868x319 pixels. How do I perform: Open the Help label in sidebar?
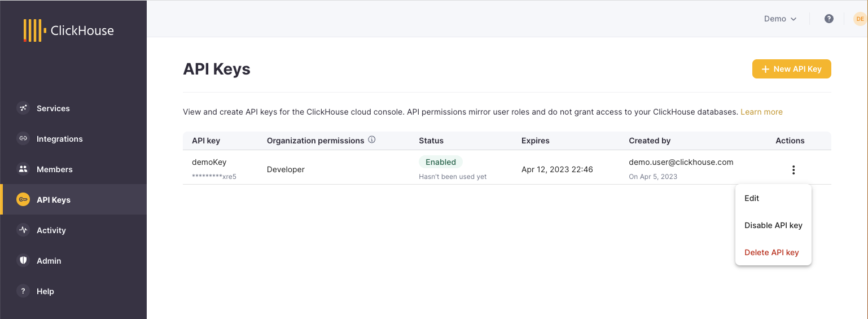(x=45, y=291)
